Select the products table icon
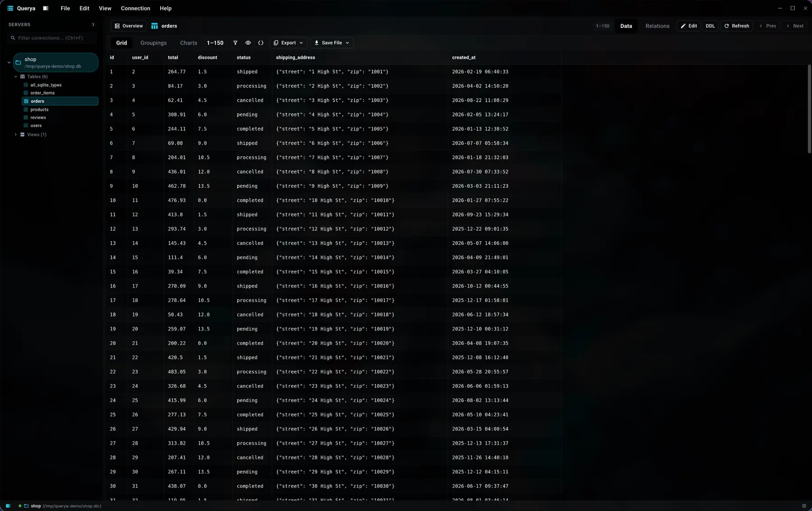Viewport: 812px width, 511px height. (x=26, y=110)
